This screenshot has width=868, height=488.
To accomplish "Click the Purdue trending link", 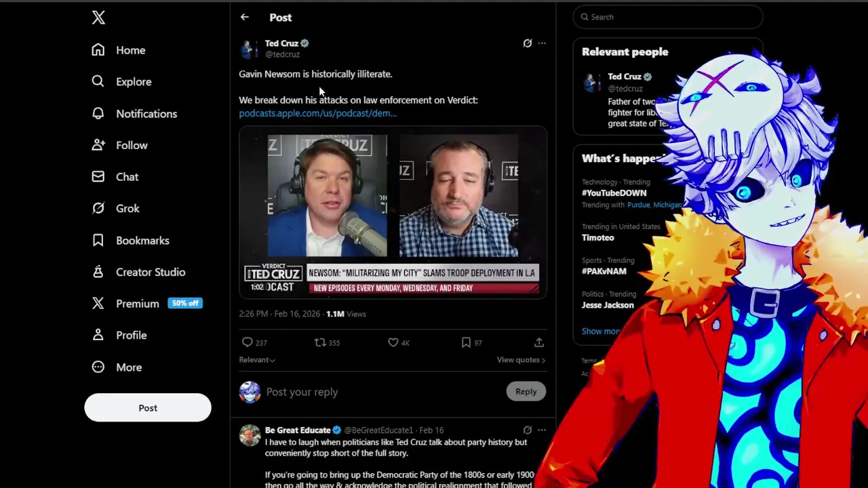I will tap(638, 205).
